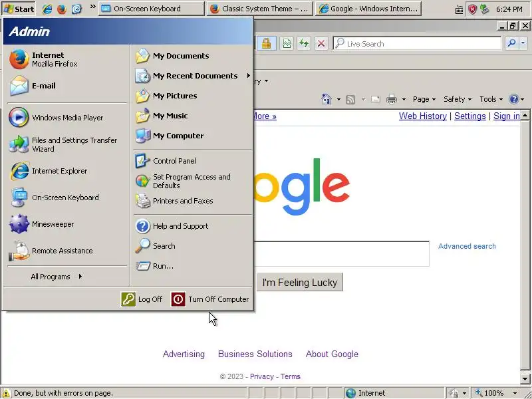Open the IE Home button dropdown arrow
532x399 pixels.
338,99
